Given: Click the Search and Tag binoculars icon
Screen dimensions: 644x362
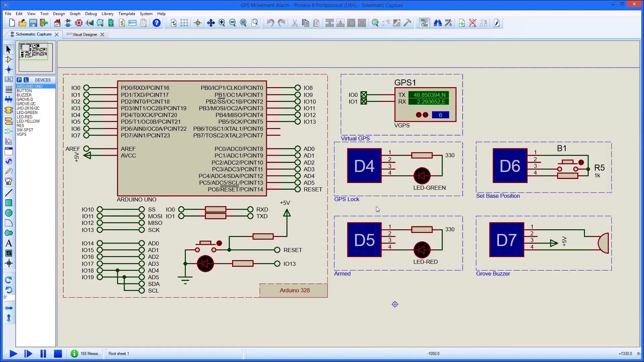Looking at the screenshot, I should [x=437, y=23].
